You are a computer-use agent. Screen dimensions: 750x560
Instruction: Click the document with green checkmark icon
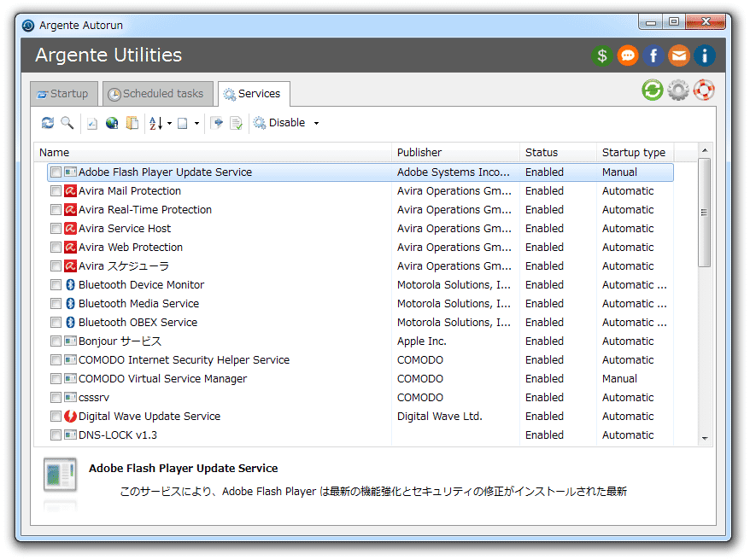[237, 123]
